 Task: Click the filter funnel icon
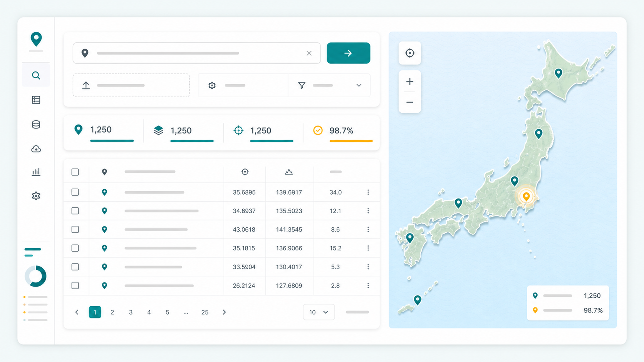pos(302,85)
